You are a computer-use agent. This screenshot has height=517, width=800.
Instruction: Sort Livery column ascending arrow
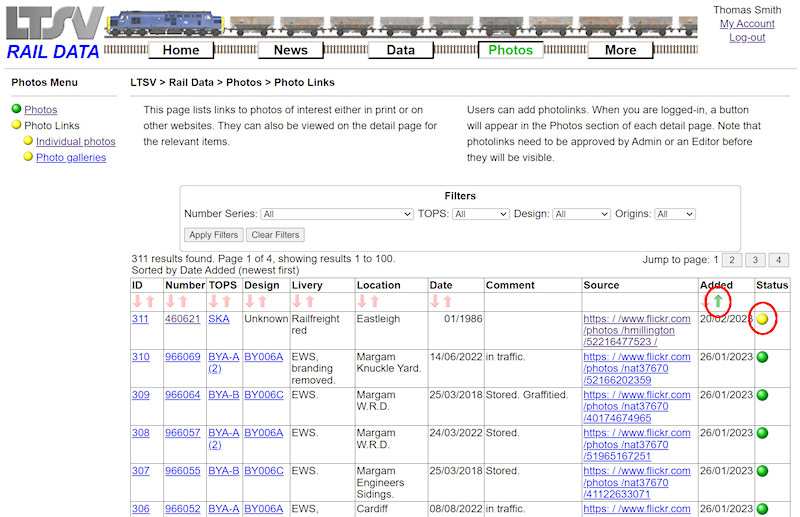310,301
